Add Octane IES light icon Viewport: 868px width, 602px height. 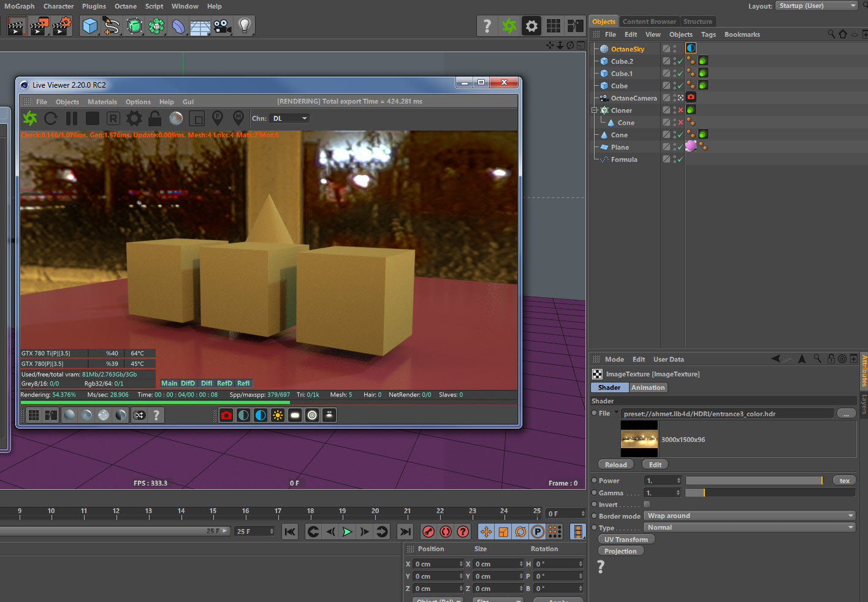(x=329, y=415)
